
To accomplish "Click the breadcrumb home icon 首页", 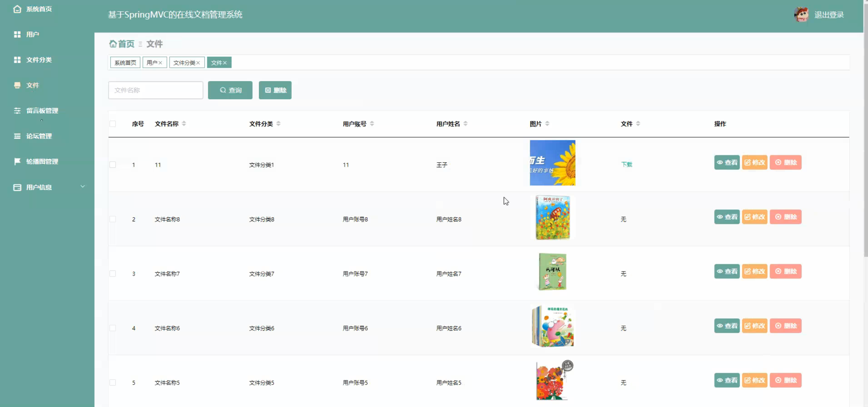I will point(113,44).
